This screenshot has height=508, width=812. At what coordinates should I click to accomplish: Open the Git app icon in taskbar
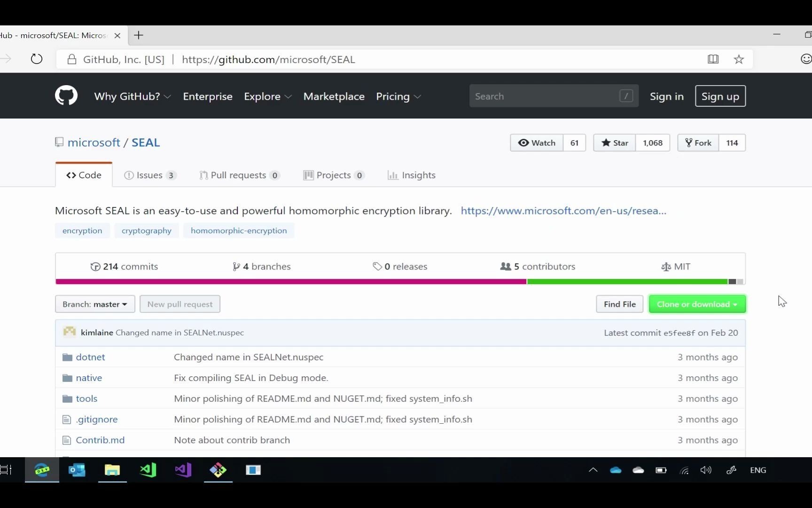pyautogui.click(x=218, y=470)
